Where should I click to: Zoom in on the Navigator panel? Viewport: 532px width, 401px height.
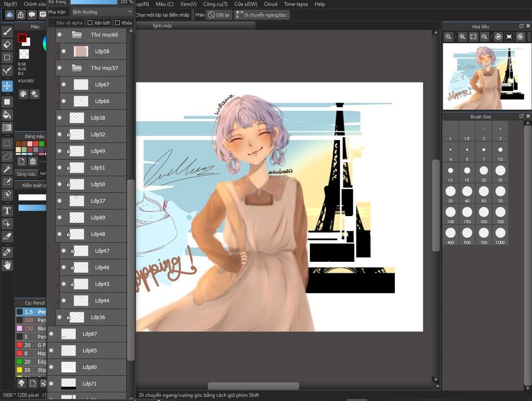click(x=462, y=37)
